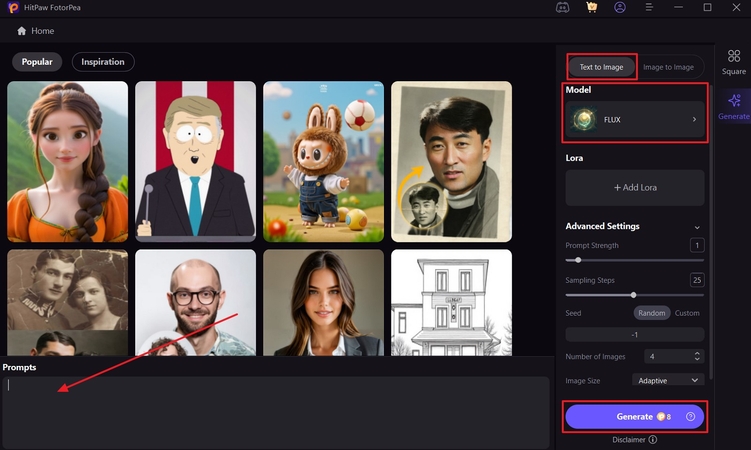The width and height of the screenshot is (751, 450).
Task: Click the Image Size label text
Action: [583, 381]
